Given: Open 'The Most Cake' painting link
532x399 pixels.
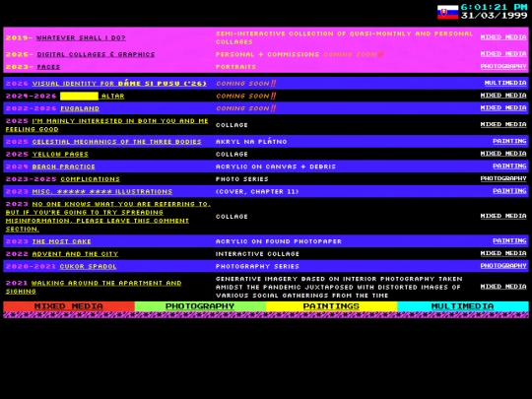Looking at the screenshot, I should tap(62, 241).
